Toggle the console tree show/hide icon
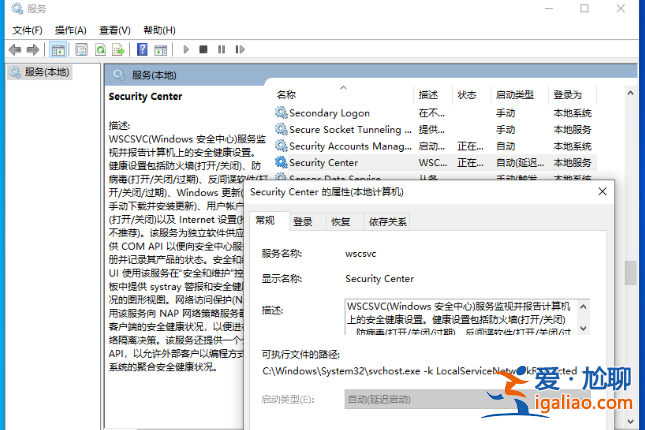The height and width of the screenshot is (430, 645). [x=58, y=50]
